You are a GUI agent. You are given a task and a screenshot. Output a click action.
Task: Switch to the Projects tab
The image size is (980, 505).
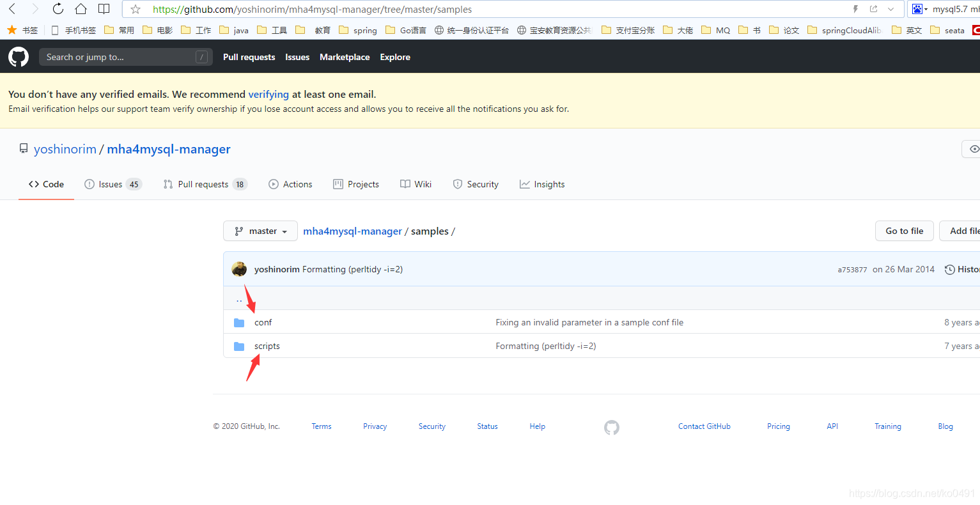click(x=356, y=184)
